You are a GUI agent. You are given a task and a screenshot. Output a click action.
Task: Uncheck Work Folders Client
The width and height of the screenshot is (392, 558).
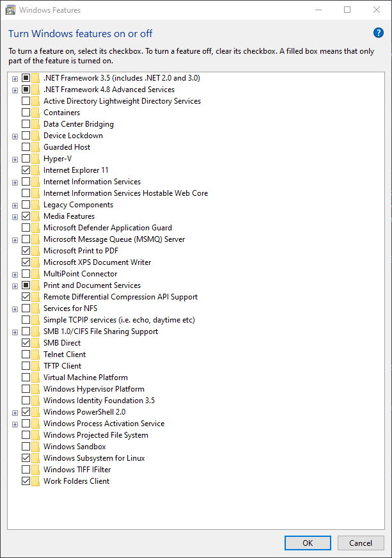[26, 481]
